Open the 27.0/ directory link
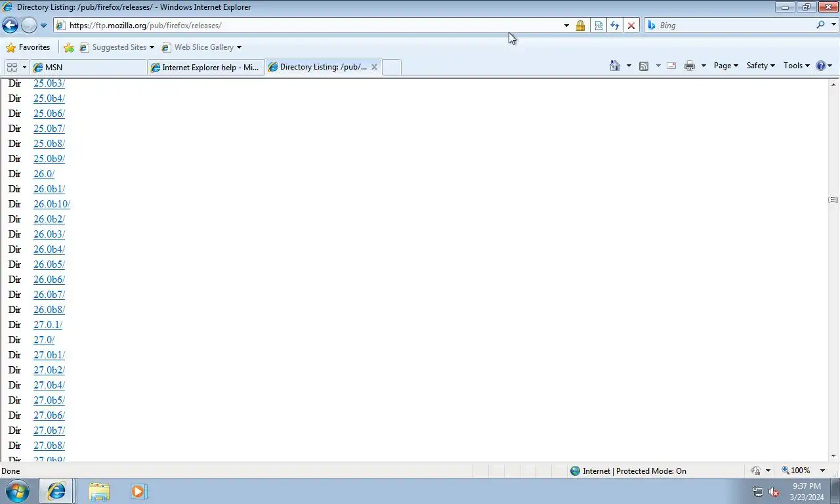The image size is (840, 504). coord(44,340)
